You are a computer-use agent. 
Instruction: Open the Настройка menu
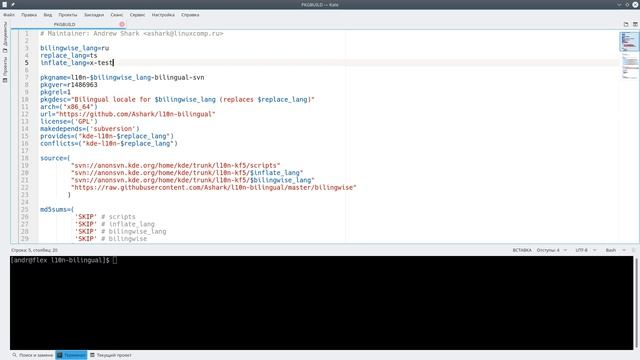point(163,15)
